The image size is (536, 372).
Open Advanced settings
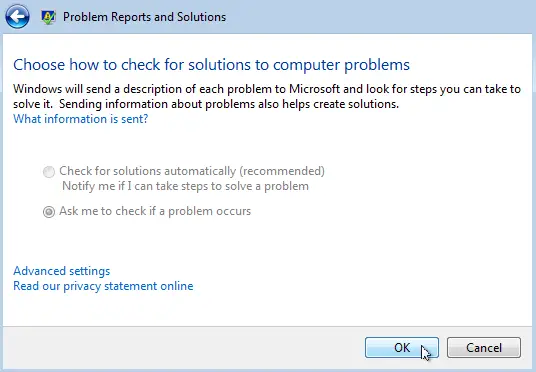tap(62, 271)
